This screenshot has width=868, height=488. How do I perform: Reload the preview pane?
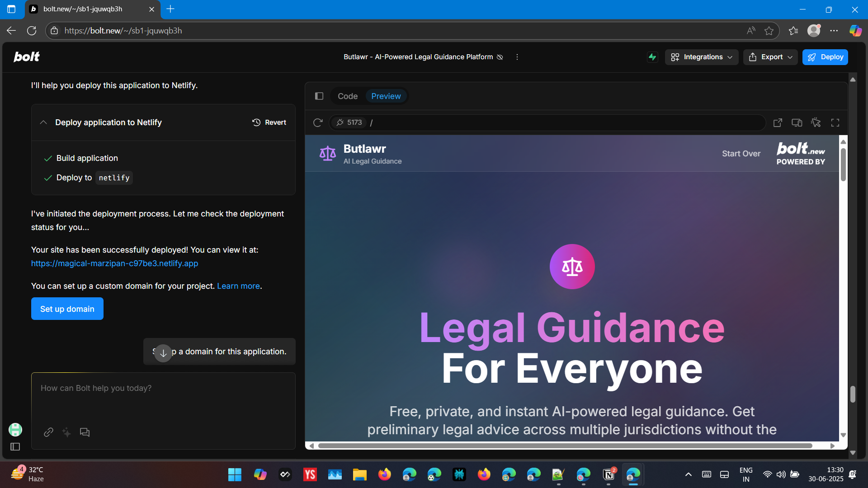pyautogui.click(x=318, y=122)
